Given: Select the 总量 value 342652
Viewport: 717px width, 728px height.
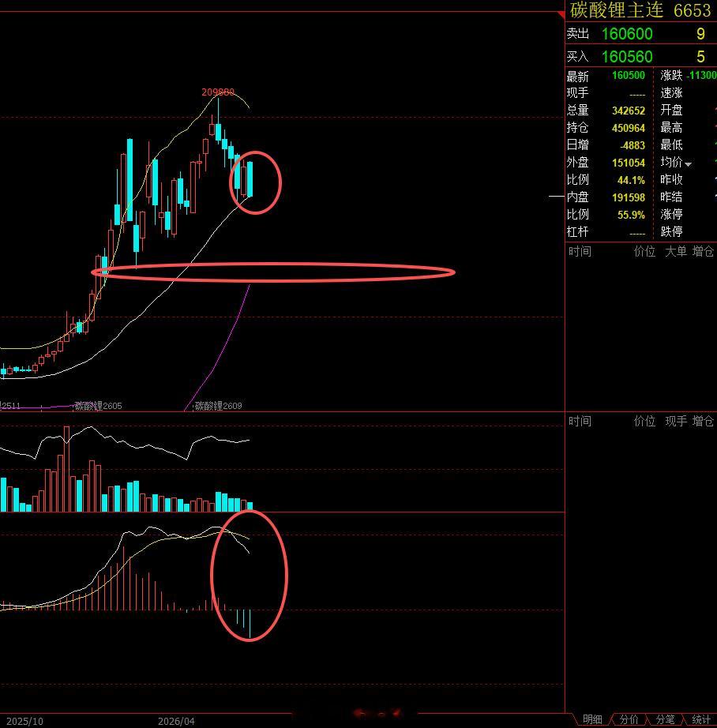Looking at the screenshot, I should coord(629,111).
